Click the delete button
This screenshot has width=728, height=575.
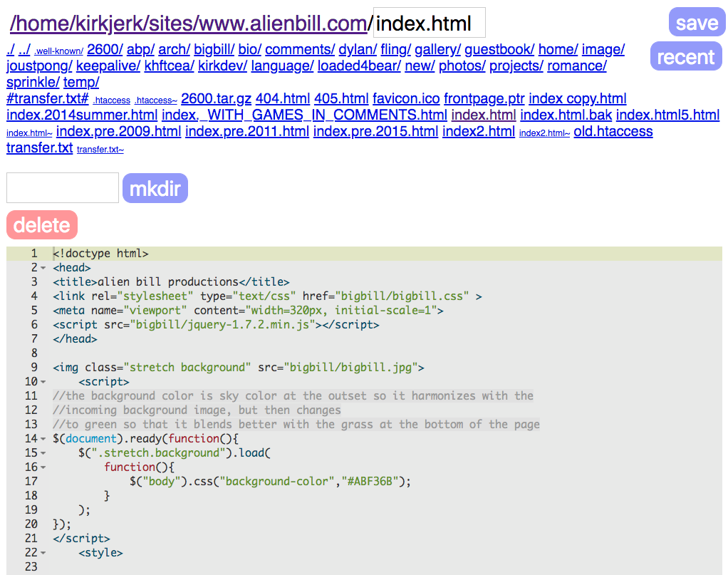point(41,224)
